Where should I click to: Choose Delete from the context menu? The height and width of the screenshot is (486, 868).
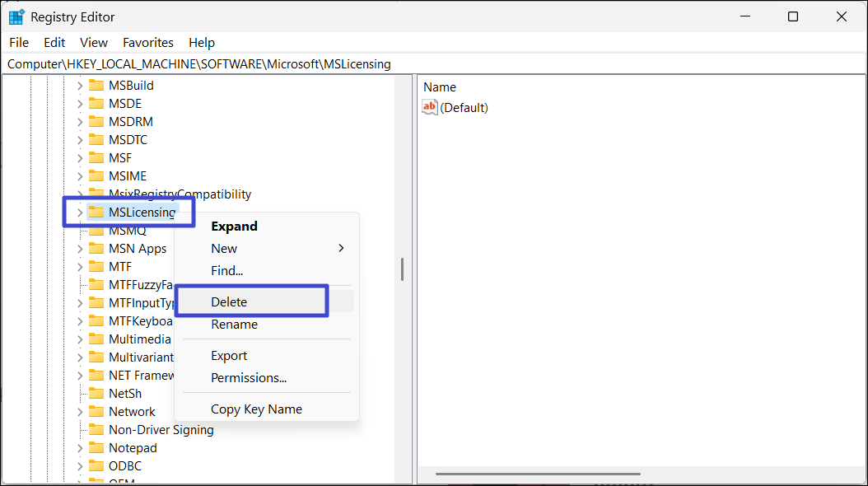tap(229, 301)
